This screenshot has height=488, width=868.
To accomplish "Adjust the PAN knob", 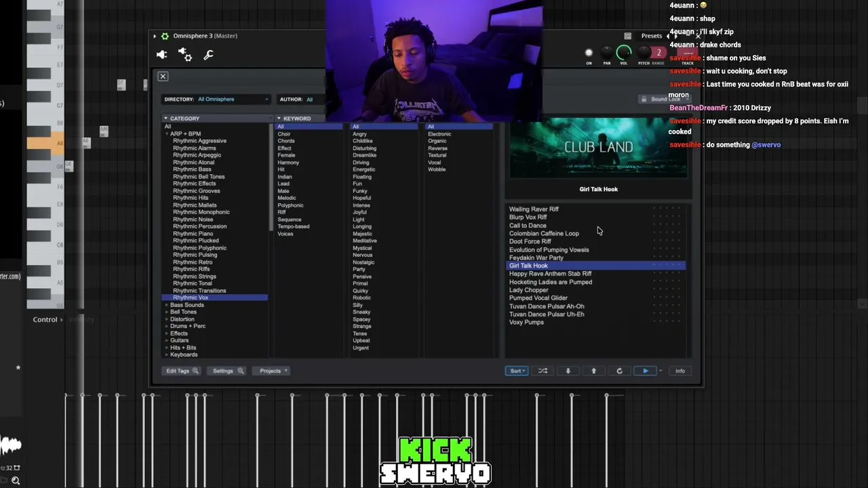I will click(607, 53).
